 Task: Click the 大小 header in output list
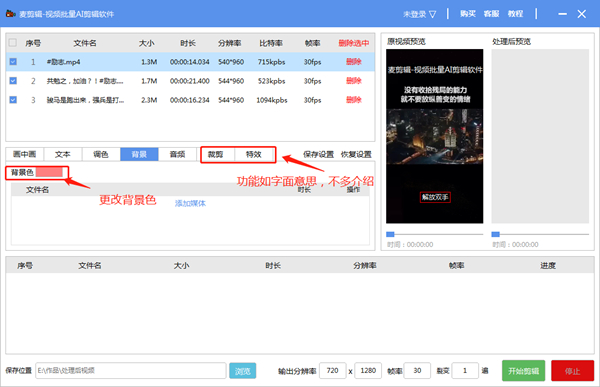click(181, 265)
